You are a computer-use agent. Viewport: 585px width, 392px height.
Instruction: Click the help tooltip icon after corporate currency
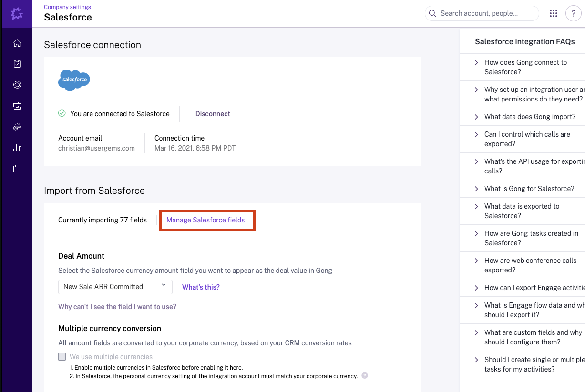coord(365,375)
